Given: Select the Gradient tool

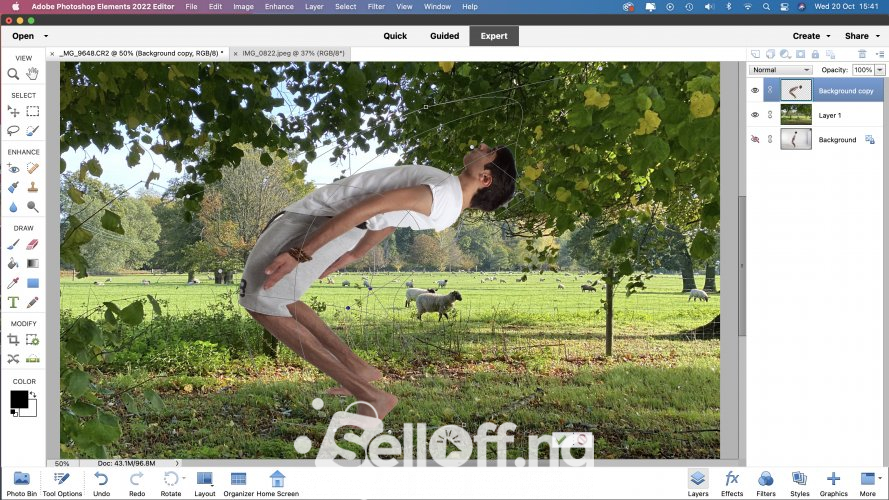Looking at the screenshot, I should (x=33, y=264).
